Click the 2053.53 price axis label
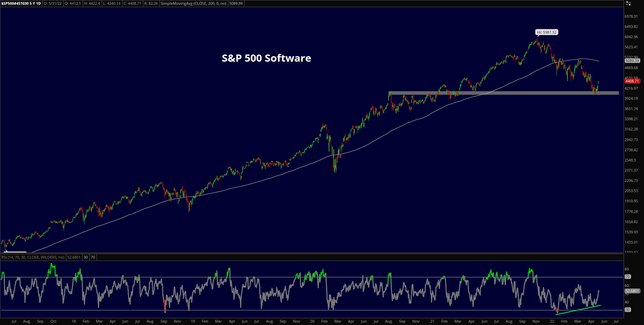This screenshot has width=644, height=325. coord(631,191)
